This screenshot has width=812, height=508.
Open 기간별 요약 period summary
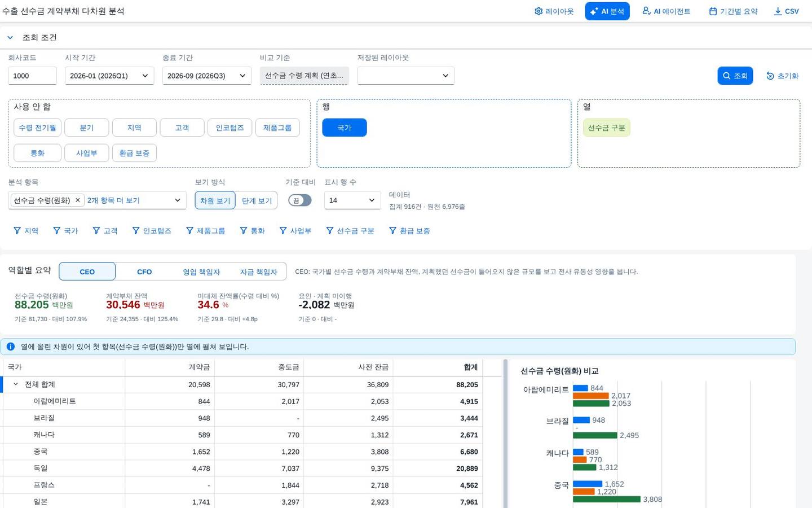(x=733, y=11)
